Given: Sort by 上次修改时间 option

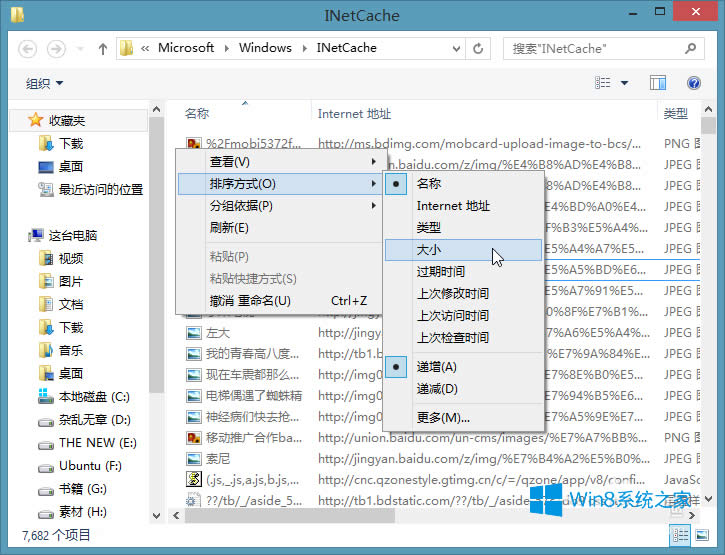Looking at the screenshot, I should coord(463,294).
